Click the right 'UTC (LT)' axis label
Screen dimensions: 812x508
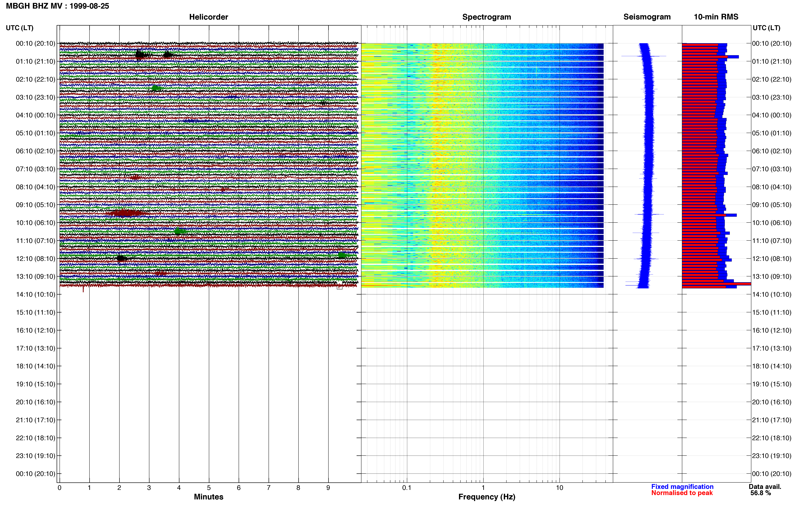[x=766, y=28]
